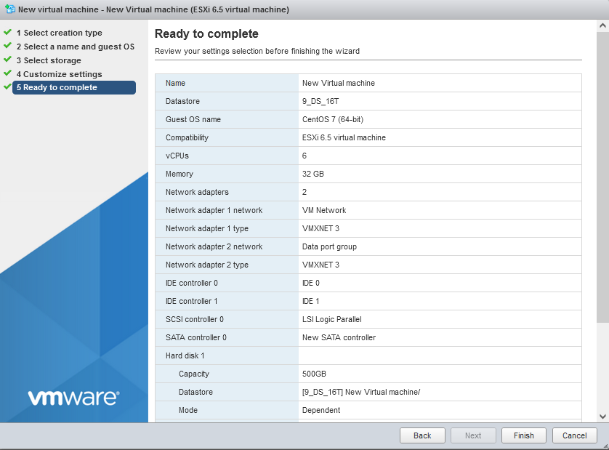Click the checkmark next to Select a name and guest OS
The height and width of the screenshot is (450, 609).
(x=8, y=46)
